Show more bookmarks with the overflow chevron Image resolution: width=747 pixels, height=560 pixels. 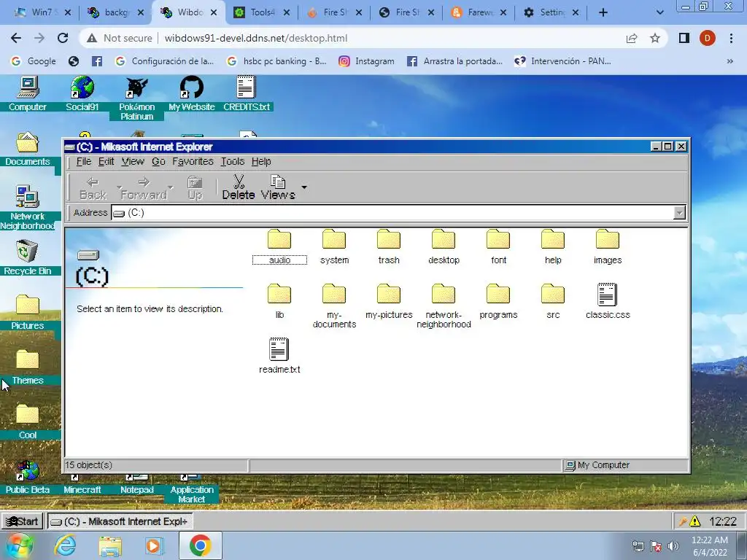(729, 61)
